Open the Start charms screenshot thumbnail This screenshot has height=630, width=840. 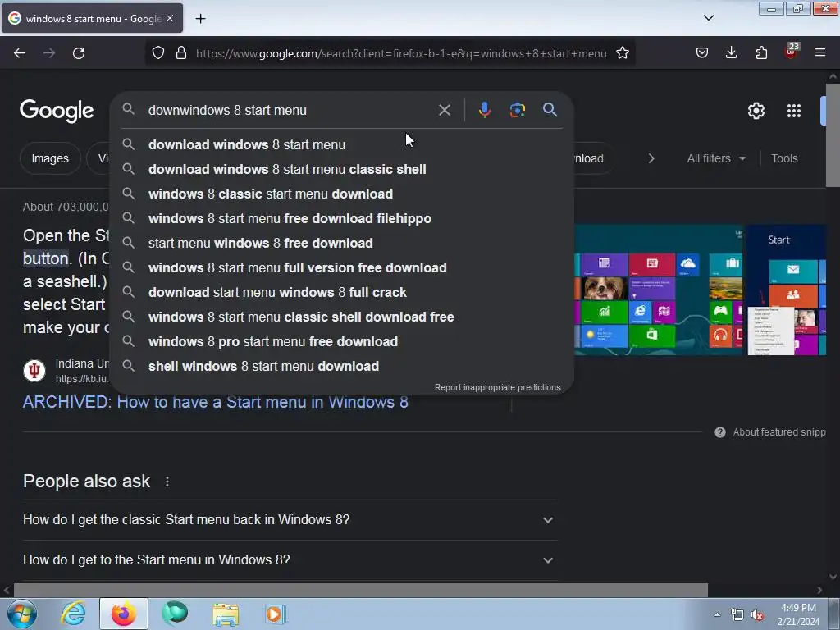point(786,290)
